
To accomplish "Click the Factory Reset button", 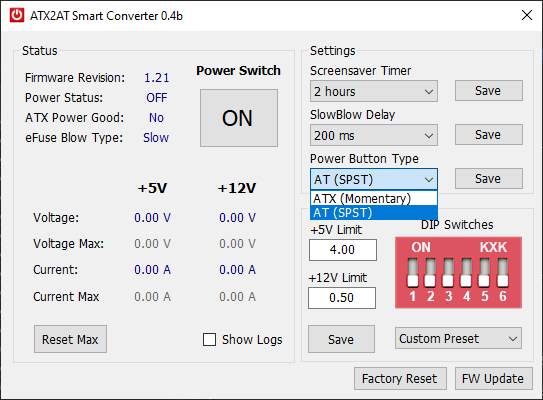I will point(400,379).
